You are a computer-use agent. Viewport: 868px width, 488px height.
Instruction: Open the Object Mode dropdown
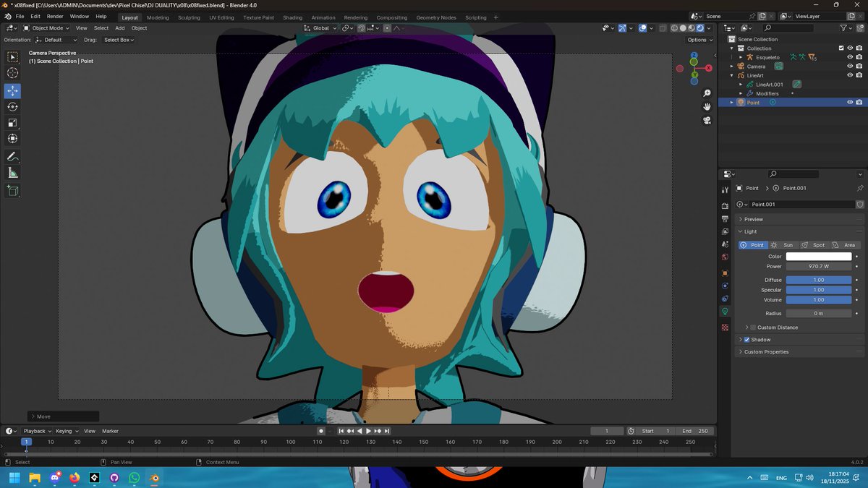46,28
